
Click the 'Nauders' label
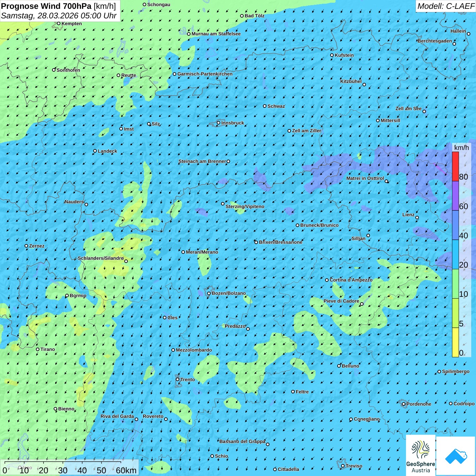74,202
